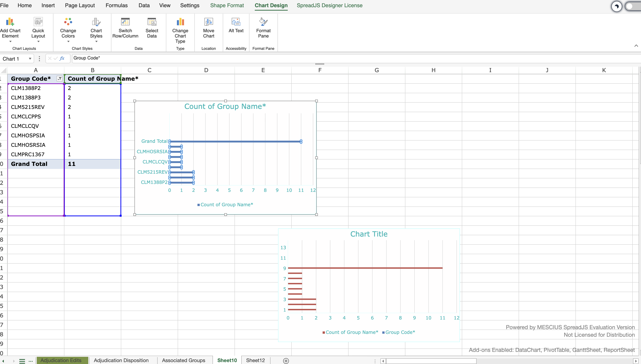Viewport: 641px width, 364px height.
Task: Click the Move Chart icon
Action: coord(209,22)
